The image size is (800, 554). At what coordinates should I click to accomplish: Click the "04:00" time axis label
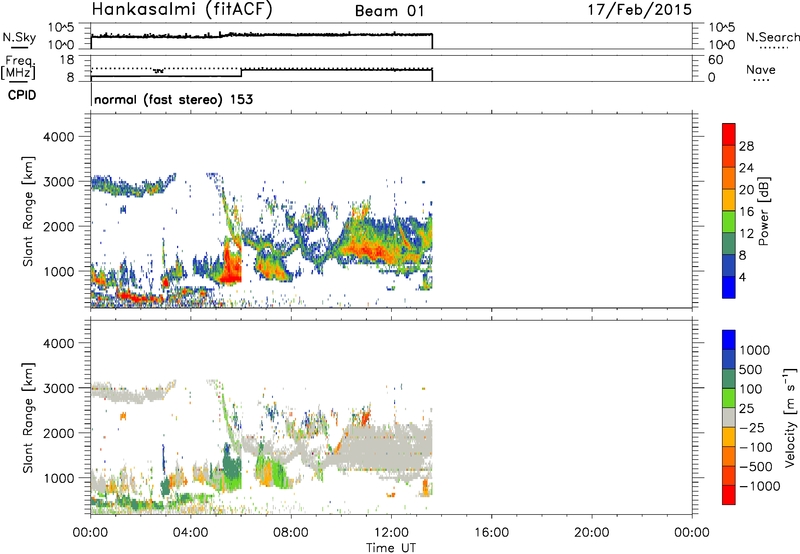(190, 533)
